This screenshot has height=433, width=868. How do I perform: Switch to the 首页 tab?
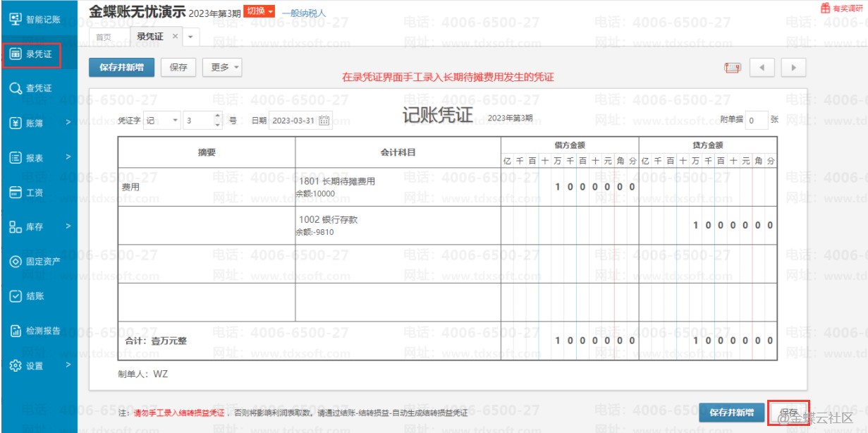pyautogui.click(x=103, y=37)
